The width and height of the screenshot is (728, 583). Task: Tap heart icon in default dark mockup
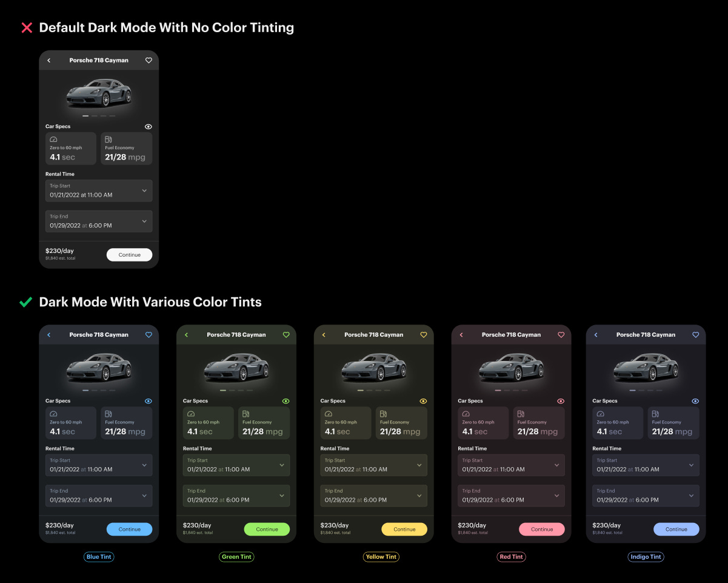[x=149, y=61]
